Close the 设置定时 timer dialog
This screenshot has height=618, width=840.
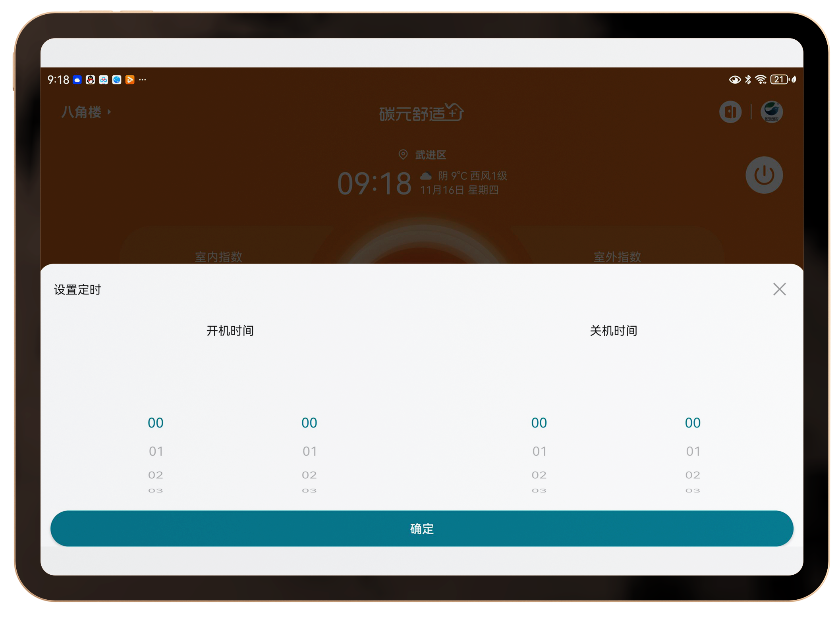pos(779,289)
